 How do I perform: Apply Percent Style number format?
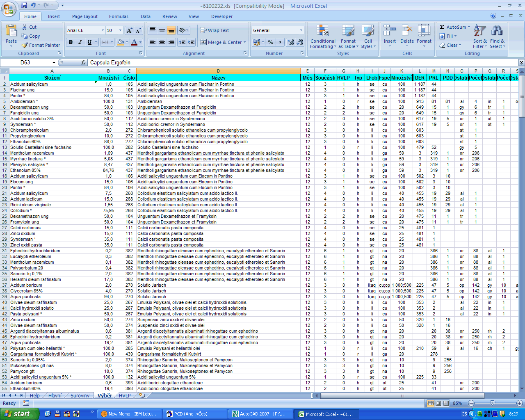pos(270,42)
